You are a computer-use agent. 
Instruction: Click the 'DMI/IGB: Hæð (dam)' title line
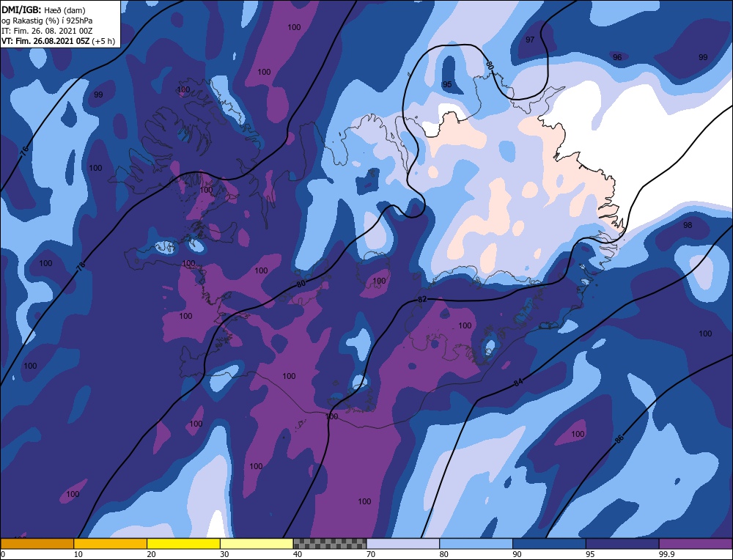[x=43, y=10]
